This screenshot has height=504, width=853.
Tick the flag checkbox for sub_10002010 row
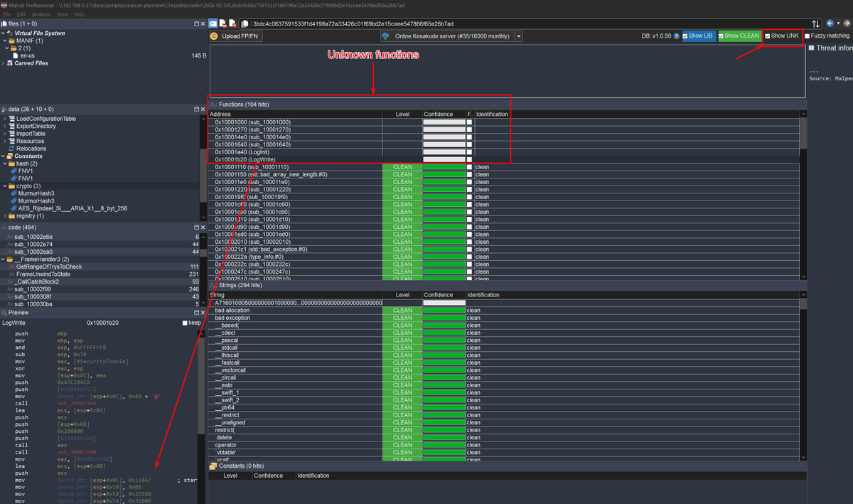click(x=469, y=242)
